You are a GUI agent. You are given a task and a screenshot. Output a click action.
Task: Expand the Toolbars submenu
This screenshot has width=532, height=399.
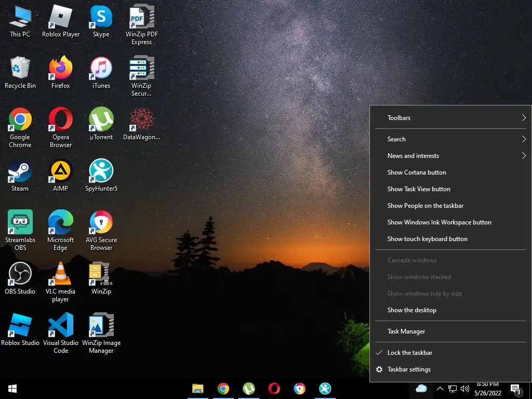(450, 118)
